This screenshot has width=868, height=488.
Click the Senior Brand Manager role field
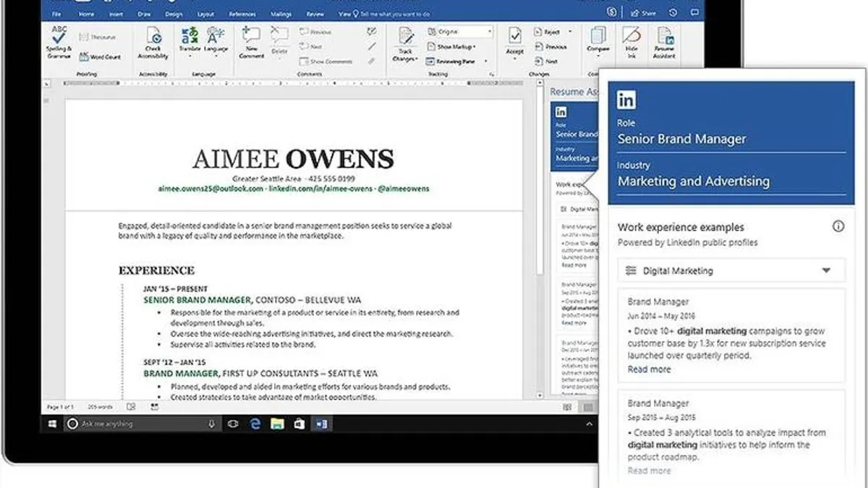(731, 140)
